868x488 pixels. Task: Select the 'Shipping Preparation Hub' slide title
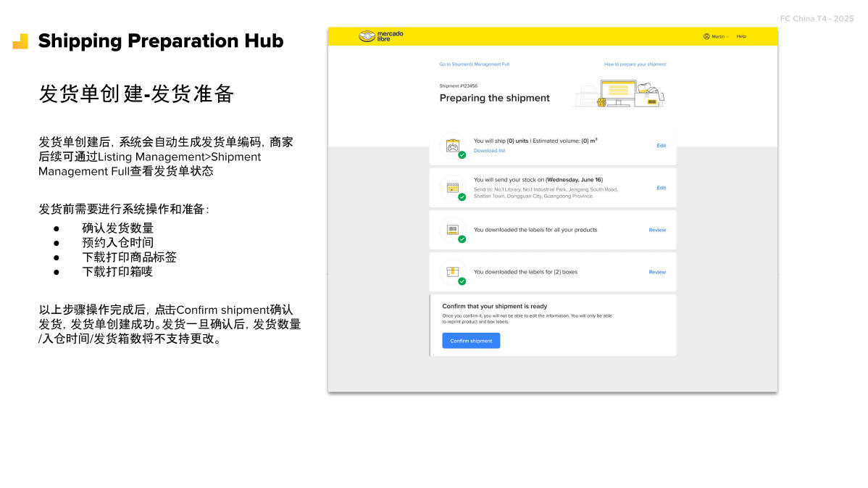click(161, 41)
